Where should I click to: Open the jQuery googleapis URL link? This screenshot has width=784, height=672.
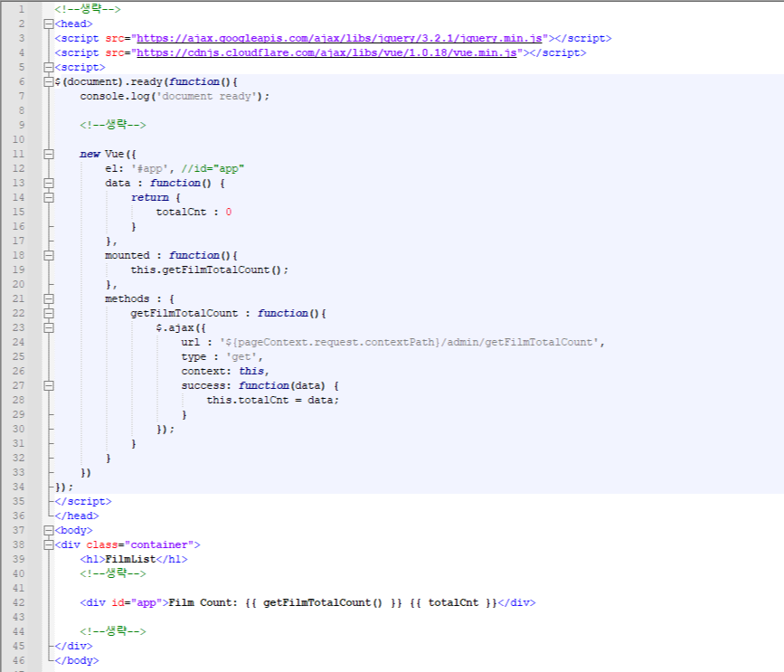(x=339, y=39)
